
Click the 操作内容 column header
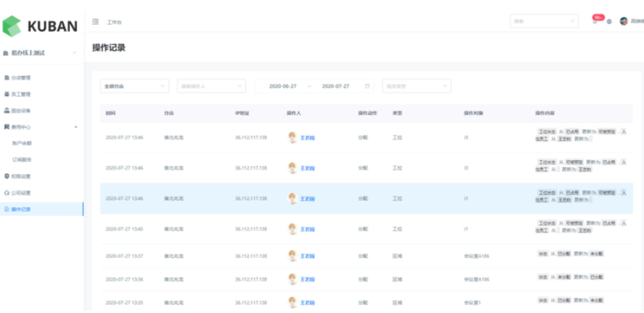[545, 113]
